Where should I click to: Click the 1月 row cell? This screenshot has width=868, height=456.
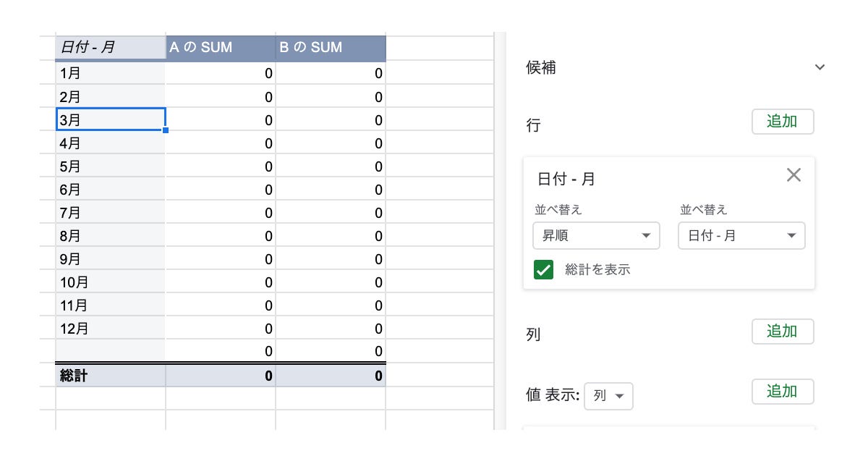(x=110, y=73)
